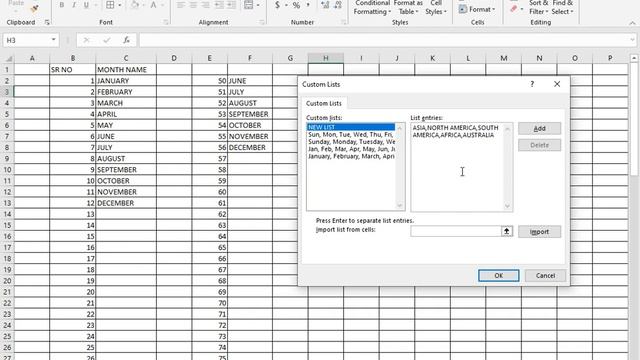
Task: Apply cell borders with the Borders icon
Action: (110, 5)
